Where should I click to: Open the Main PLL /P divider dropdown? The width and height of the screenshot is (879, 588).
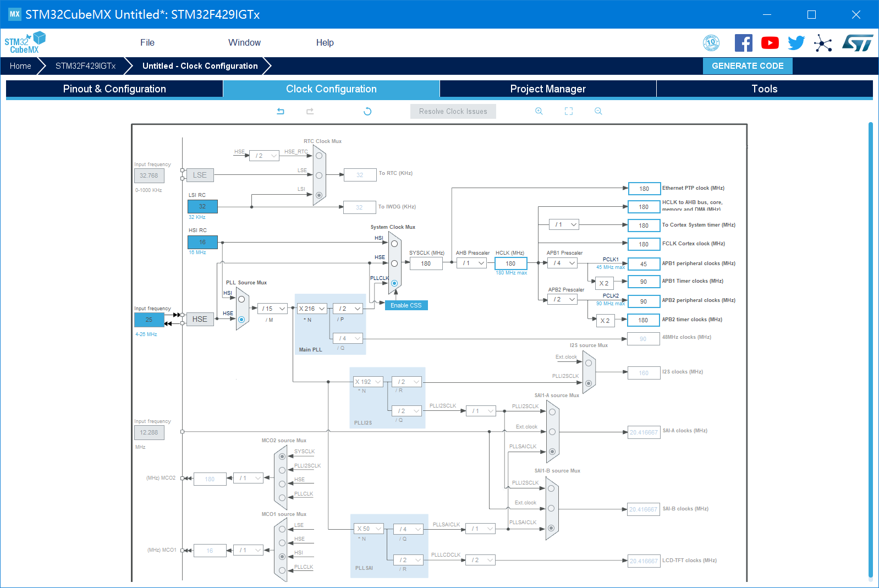point(348,309)
